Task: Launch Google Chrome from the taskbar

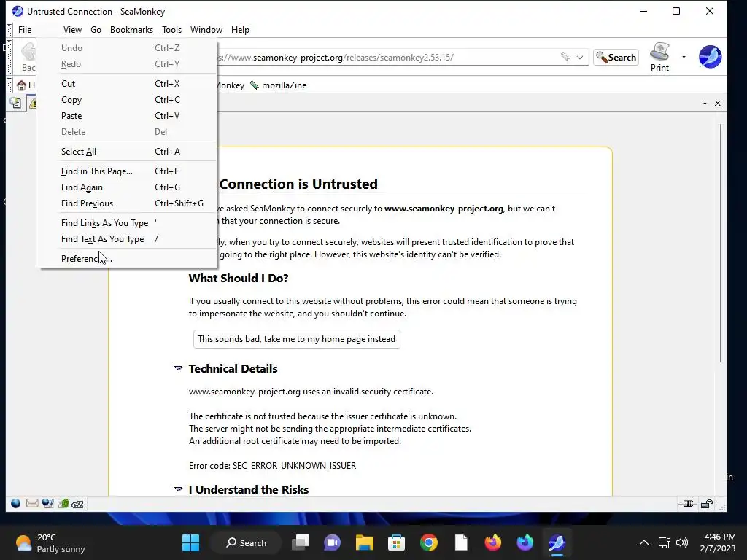Action: [x=429, y=542]
